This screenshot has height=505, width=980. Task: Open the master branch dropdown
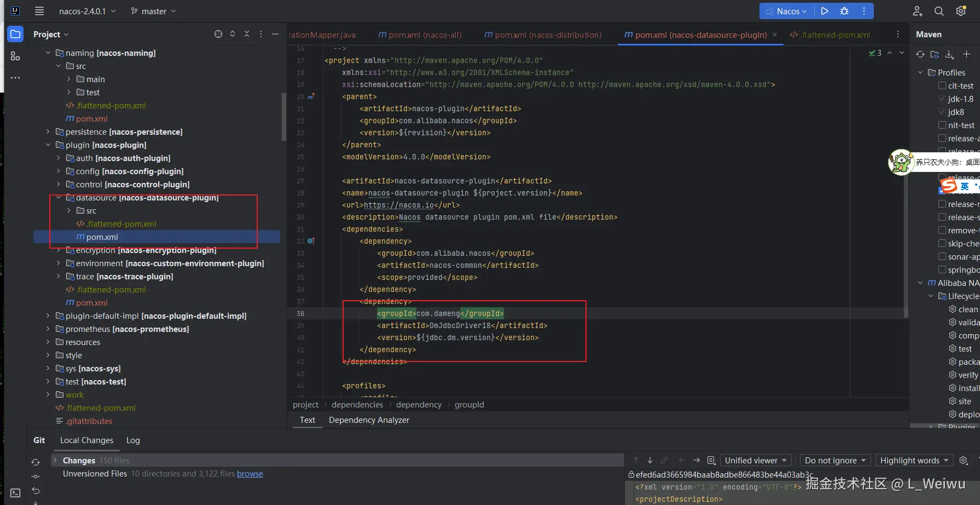click(x=154, y=11)
